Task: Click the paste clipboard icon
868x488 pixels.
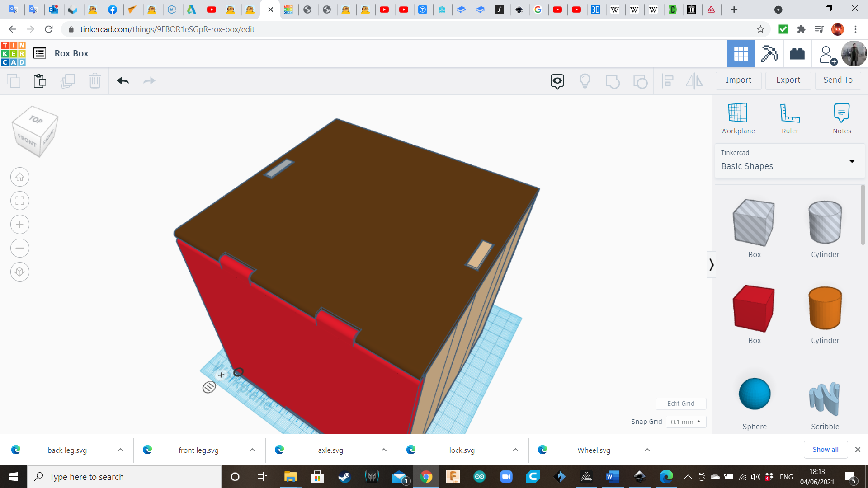Action: click(x=40, y=81)
